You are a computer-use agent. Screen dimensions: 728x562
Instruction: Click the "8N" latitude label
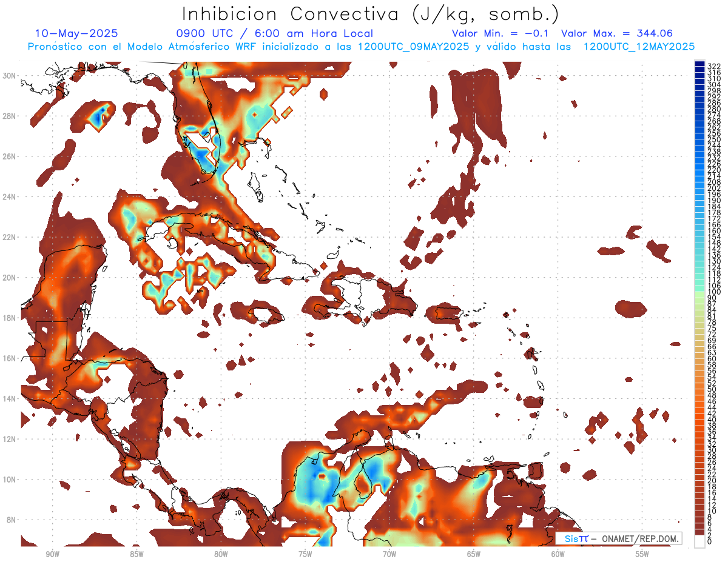[12, 520]
